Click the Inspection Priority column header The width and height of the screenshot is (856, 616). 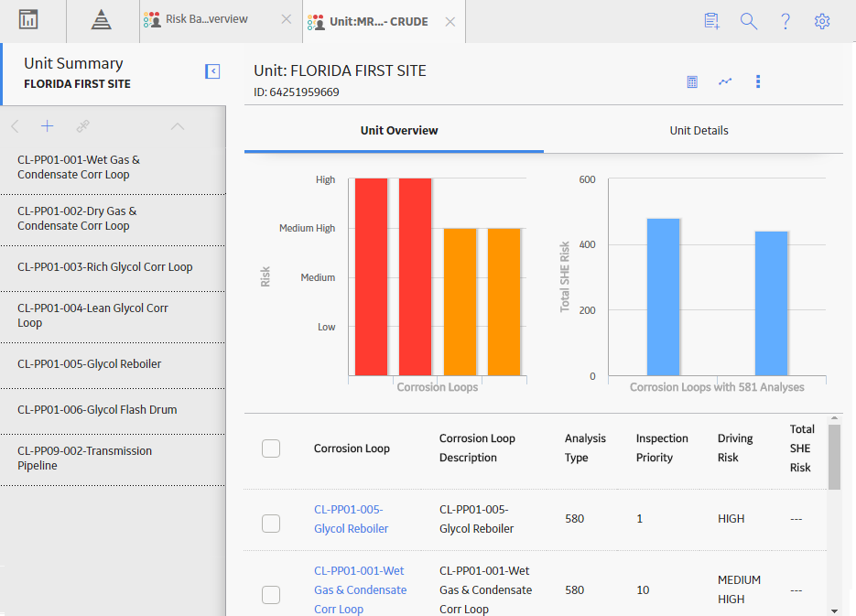pyautogui.click(x=662, y=448)
